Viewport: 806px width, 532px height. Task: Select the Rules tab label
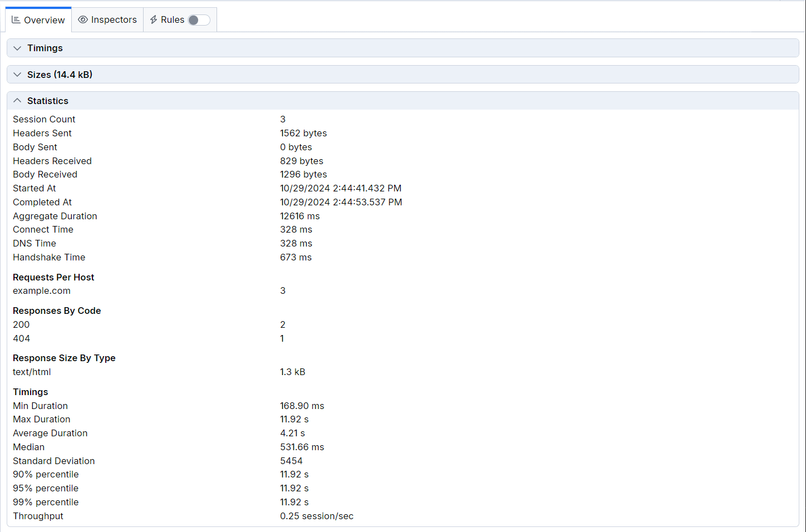(173, 20)
